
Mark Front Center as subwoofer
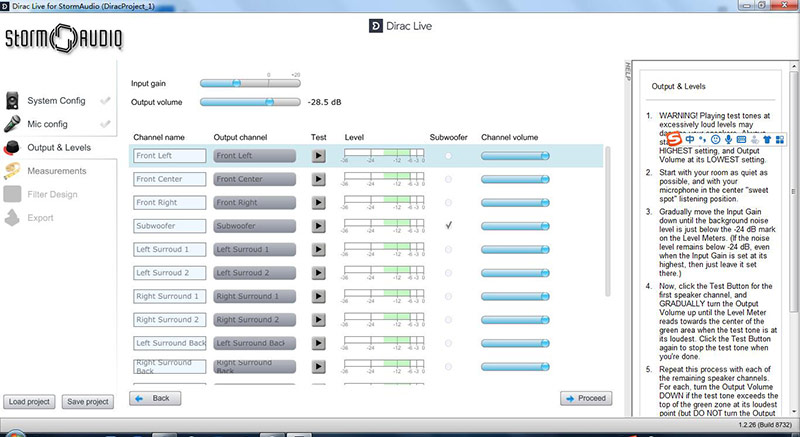pyautogui.click(x=448, y=179)
